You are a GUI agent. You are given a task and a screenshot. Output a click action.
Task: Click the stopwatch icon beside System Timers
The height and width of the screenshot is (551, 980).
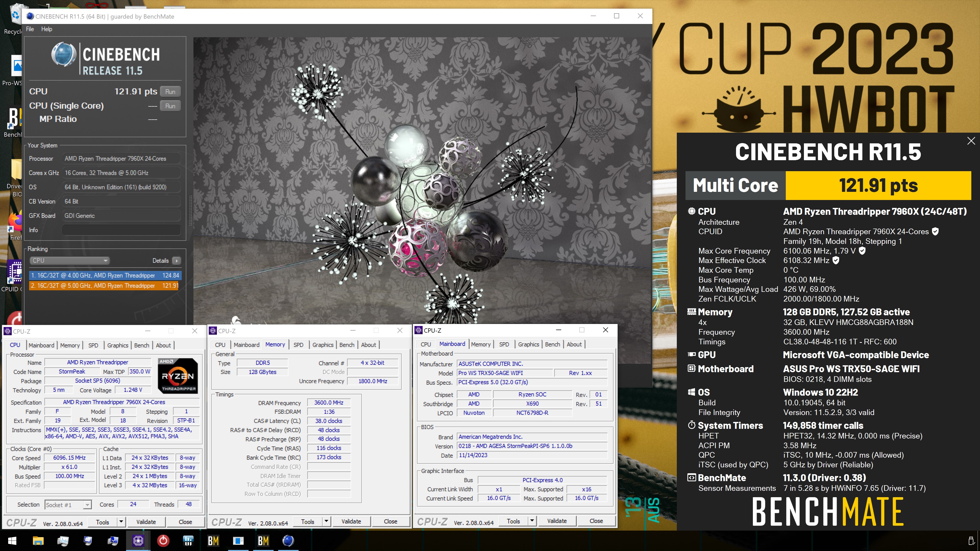(x=692, y=425)
